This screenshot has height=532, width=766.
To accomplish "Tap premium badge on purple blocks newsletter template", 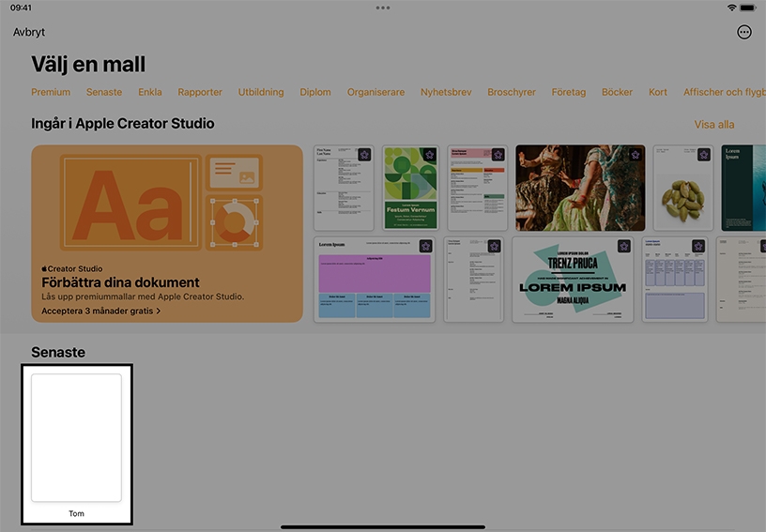I will pyautogui.click(x=425, y=246).
